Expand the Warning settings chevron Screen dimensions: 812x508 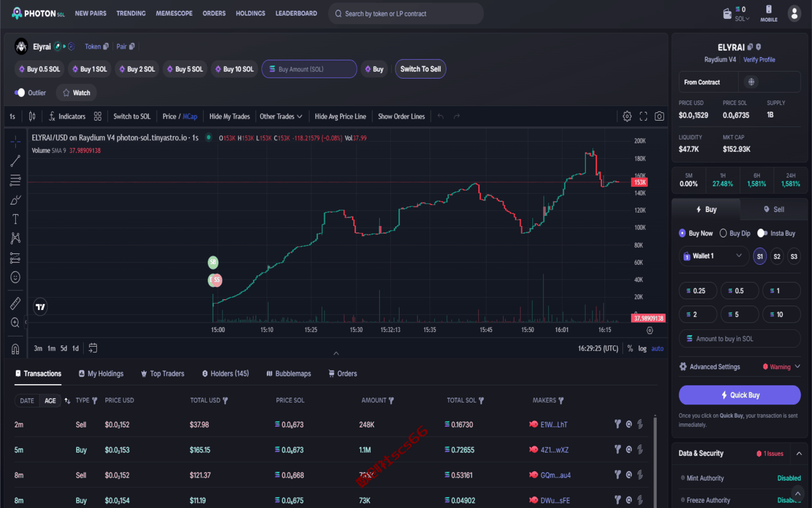click(x=797, y=366)
